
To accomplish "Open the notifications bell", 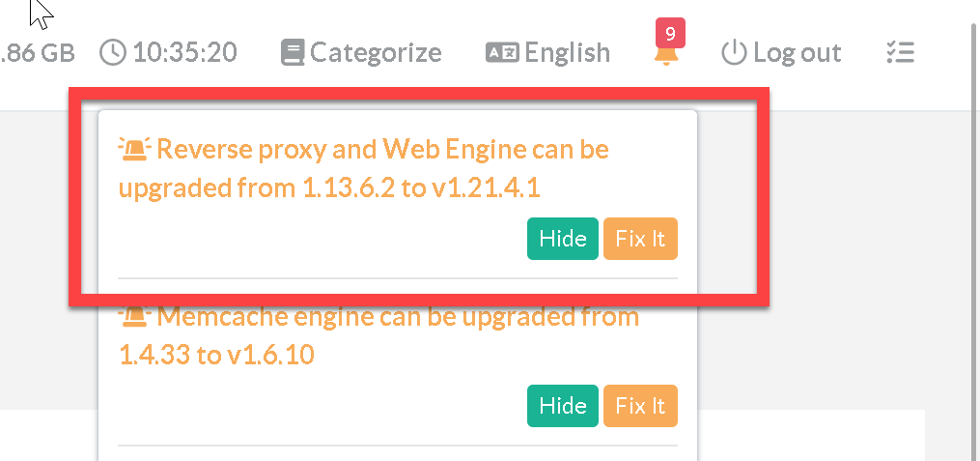I will tap(666, 54).
